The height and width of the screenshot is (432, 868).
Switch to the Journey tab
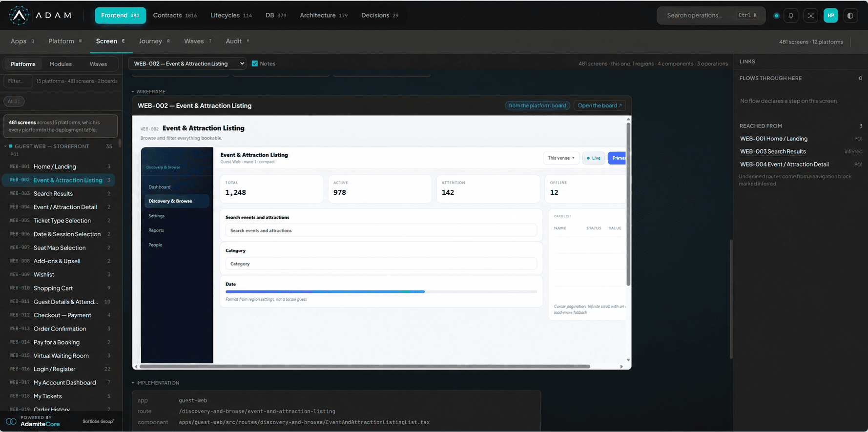coord(150,41)
